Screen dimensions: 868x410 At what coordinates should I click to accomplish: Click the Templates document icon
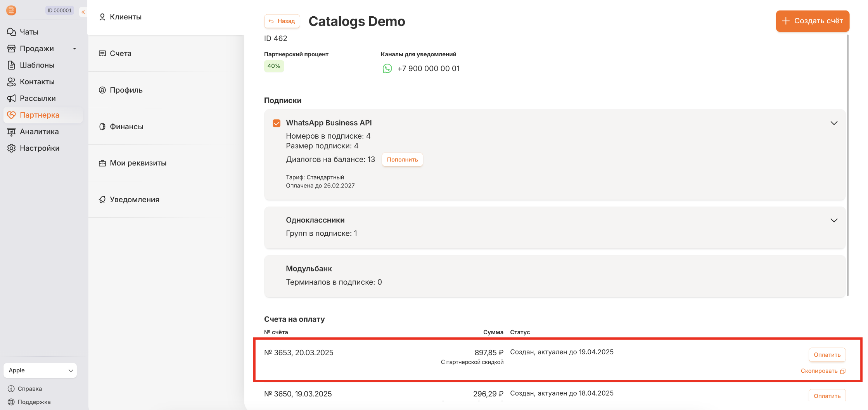pyautogui.click(x=12, y=65)
